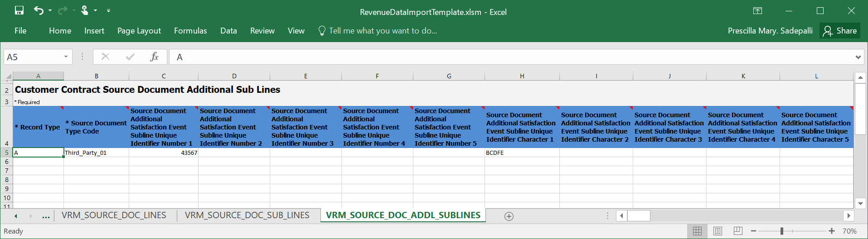
Task: Switch to VRM_SOURCE_DOC_LINES sheet tab
Action: coord(114,215)
